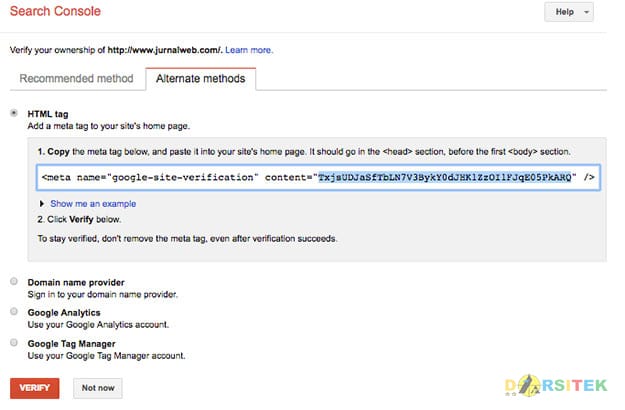Viewport: 625px width, 410px height.
Task: Open the Show me an example link
Action: (x=93, y=204)
